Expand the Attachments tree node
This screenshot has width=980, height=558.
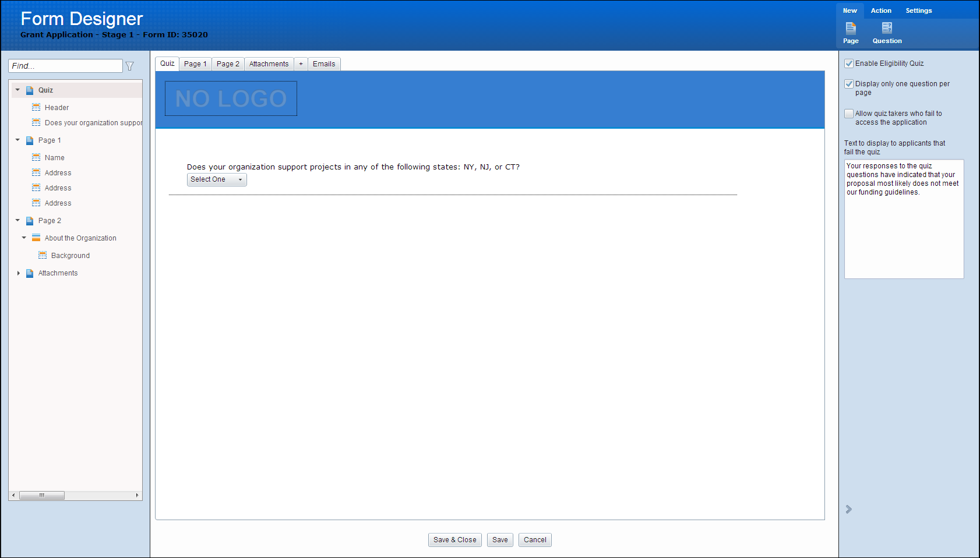[18, 273]
